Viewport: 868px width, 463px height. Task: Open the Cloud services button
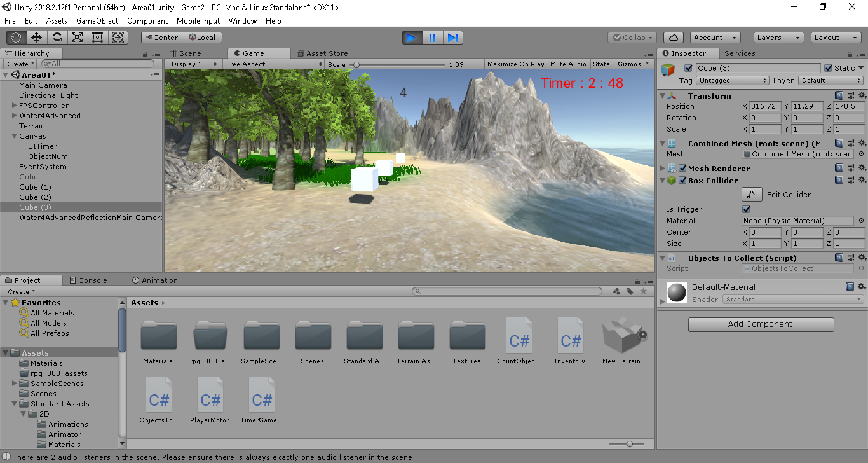(673, 38)
